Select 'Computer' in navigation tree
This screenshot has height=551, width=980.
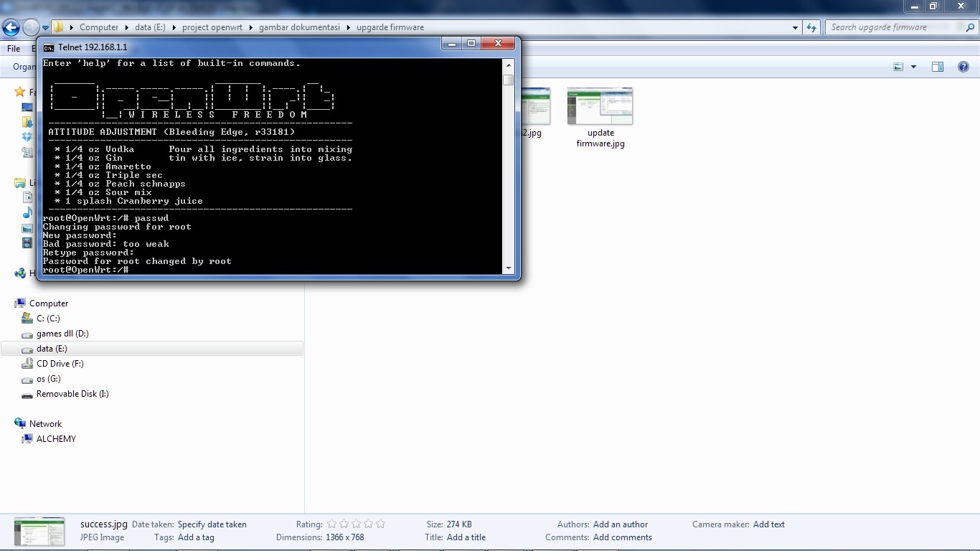[x=49, y=303]
